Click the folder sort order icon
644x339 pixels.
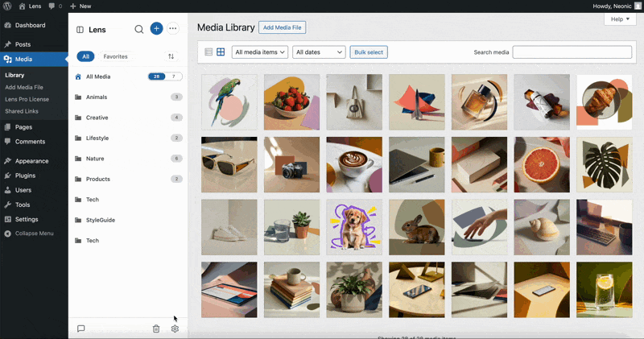point(171,56)
